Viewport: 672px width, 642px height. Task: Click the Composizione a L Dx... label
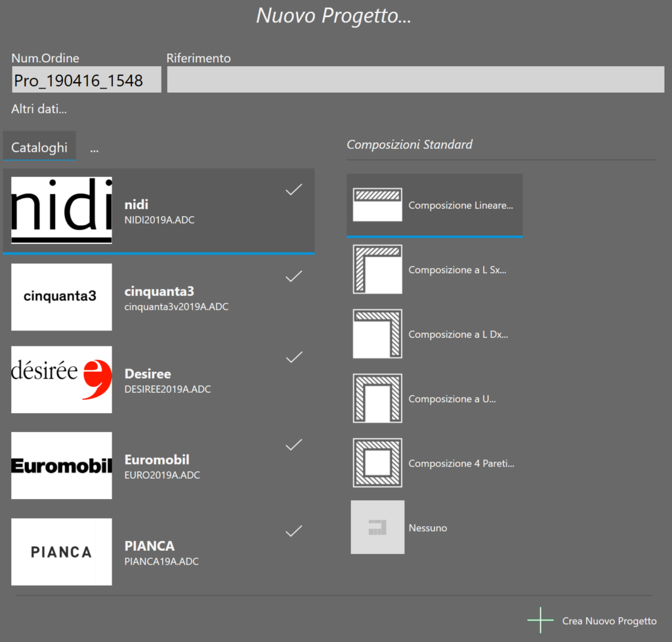click(x=458, y=334)
